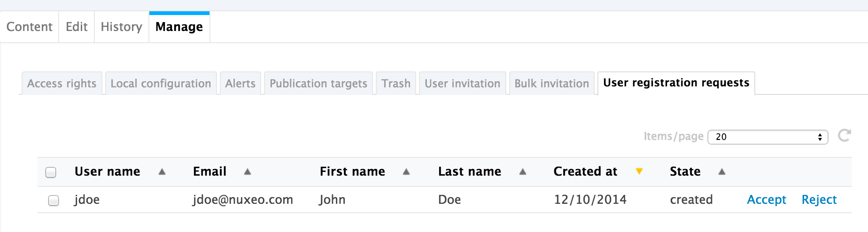
Task: Toggle the select-all checkbox in header
Action: (x=51, y=172)
